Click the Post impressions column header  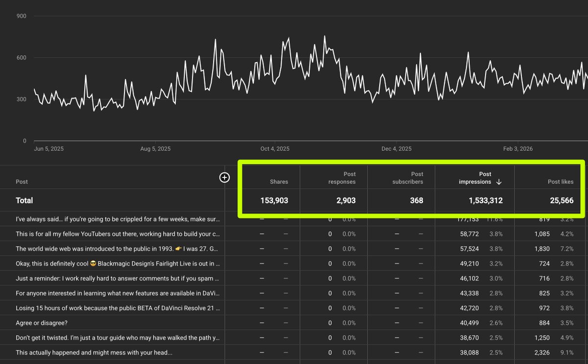(x=475, y=178)
